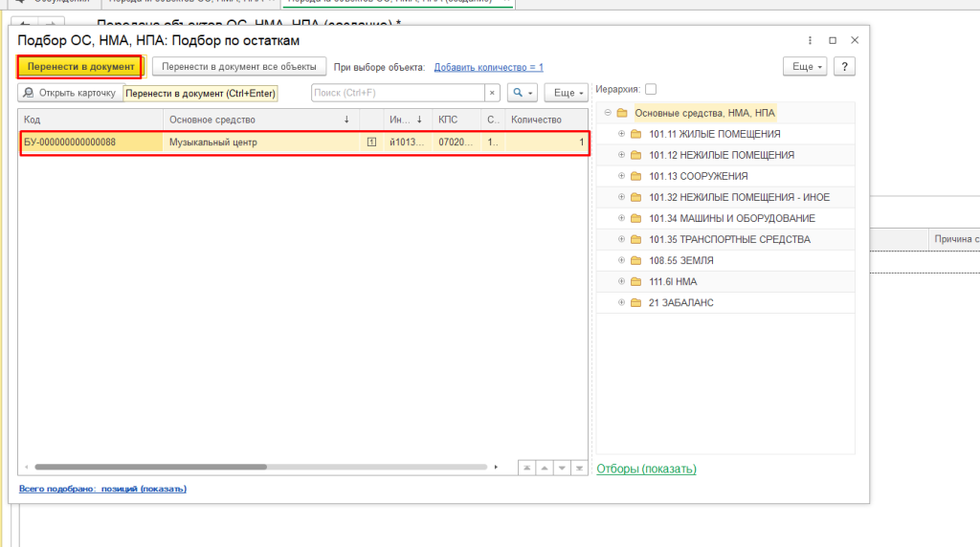Viewport: 980px width, 547px height.
Task: Click the move-up-one-row navigation arrow
Action: pos(544,468)
